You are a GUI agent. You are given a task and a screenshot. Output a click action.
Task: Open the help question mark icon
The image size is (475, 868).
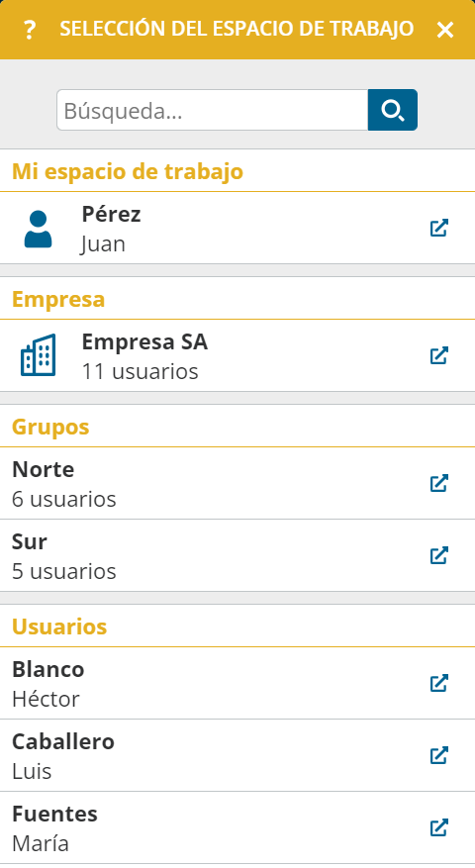(30, 30)
